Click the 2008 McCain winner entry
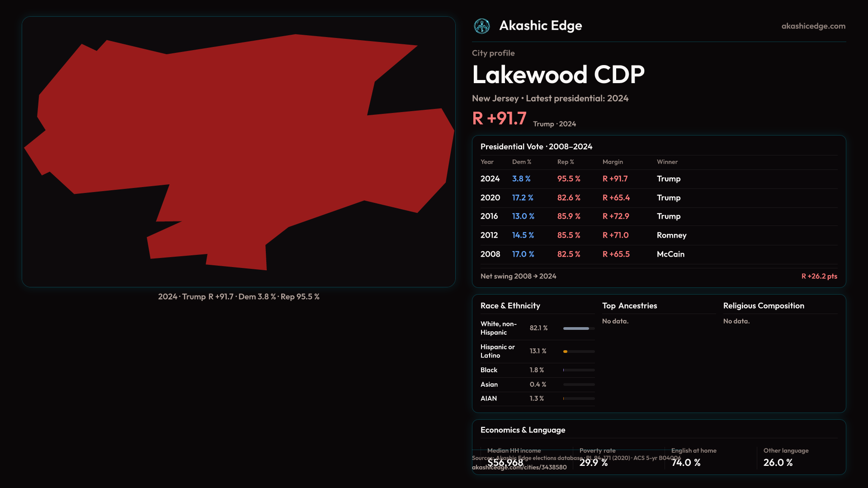The image size is (868, 488). pyautogui.click(x=670, y=254)
